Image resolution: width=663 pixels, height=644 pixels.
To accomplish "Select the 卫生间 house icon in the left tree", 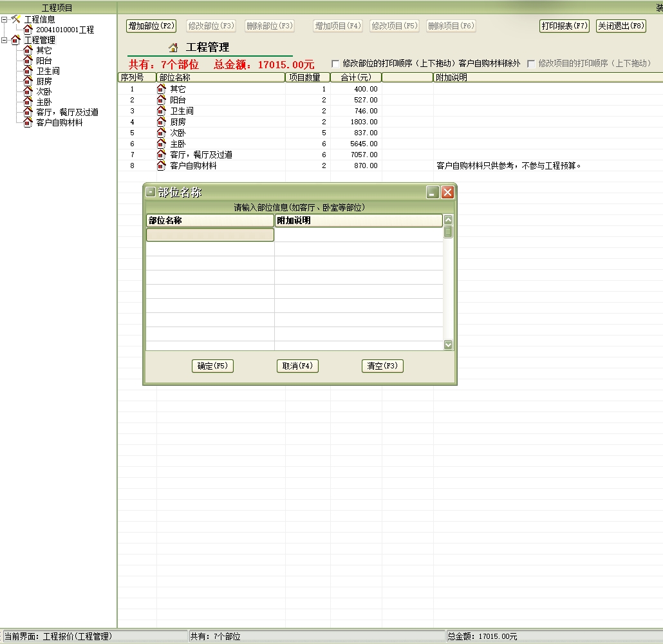I will click(x=28, y=71).
